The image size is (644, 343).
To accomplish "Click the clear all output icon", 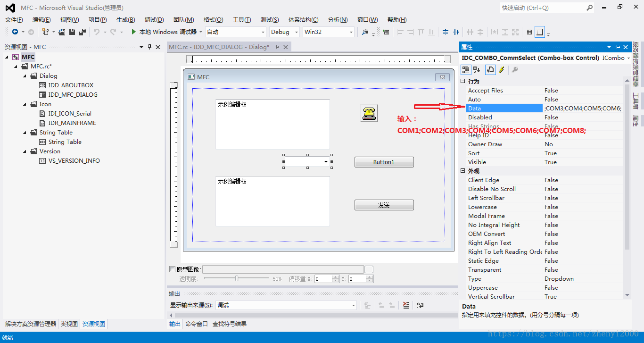I will [x=406, y=305].
